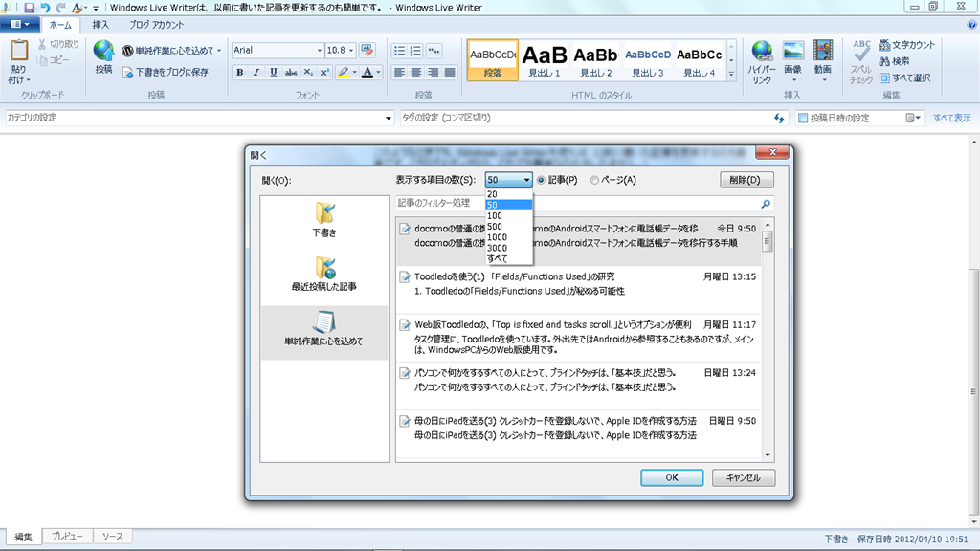Open Recently posted (最近投稿した記事) folder
Viewport: 980px width, 551px height.
pyautogui.click(x=324, y=274)
